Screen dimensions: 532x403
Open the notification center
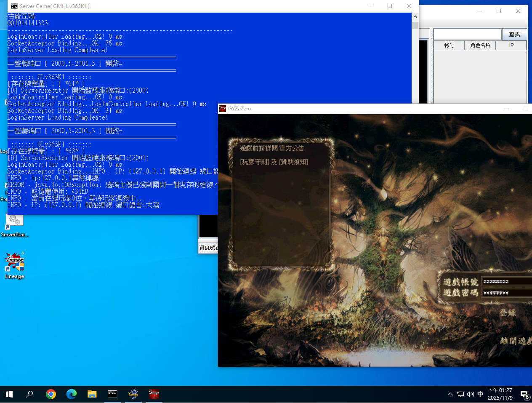pos(524,395)
